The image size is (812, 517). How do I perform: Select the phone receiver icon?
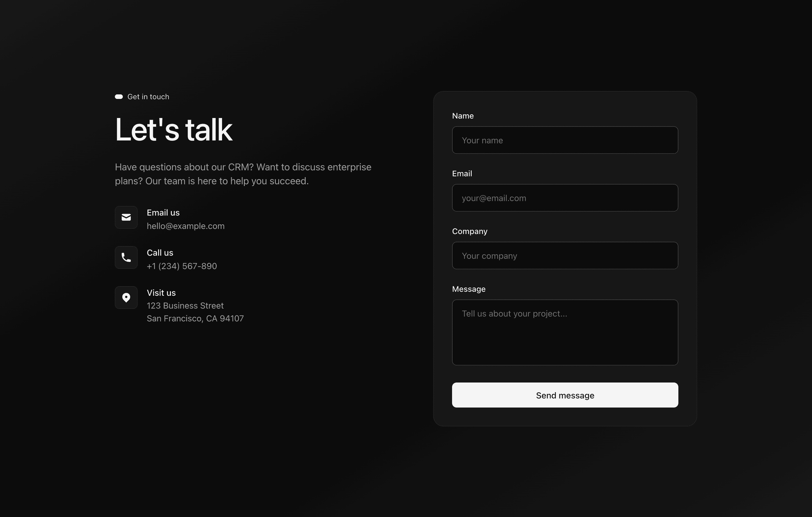(x=126, y=257)
